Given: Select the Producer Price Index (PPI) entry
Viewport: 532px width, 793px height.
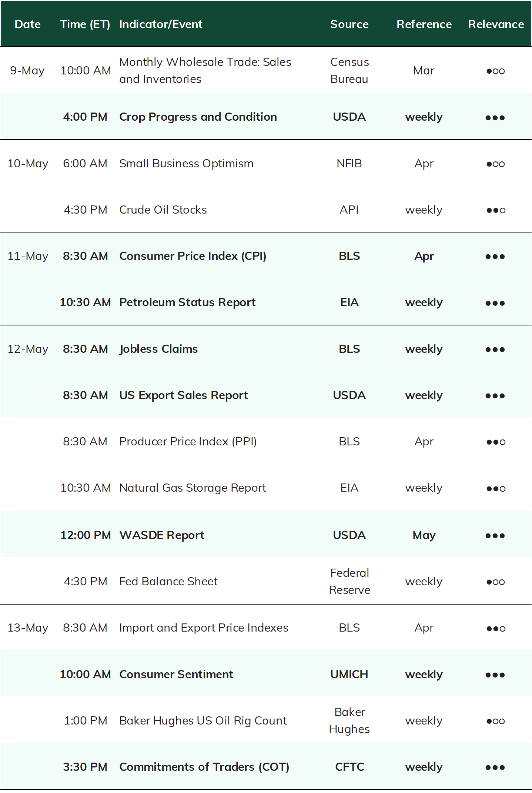Looking at the screenshot, I should pos(188,441).
